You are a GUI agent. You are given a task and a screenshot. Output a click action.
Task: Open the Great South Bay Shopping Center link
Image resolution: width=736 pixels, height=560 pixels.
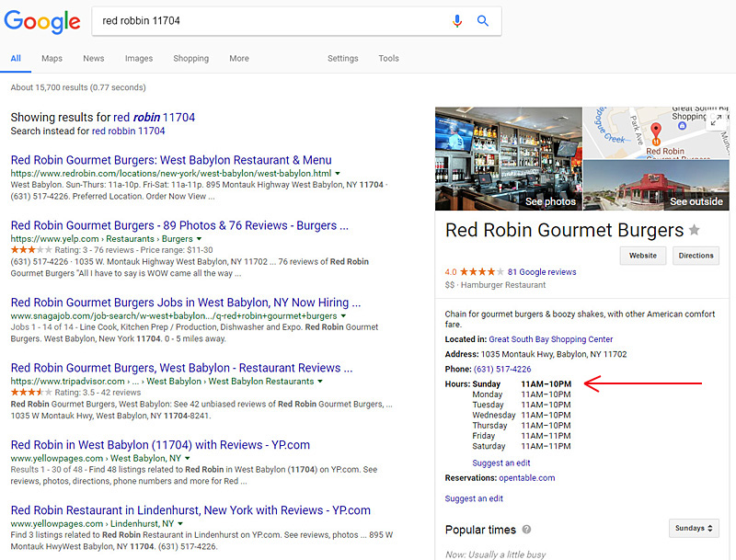coord(550,339)
